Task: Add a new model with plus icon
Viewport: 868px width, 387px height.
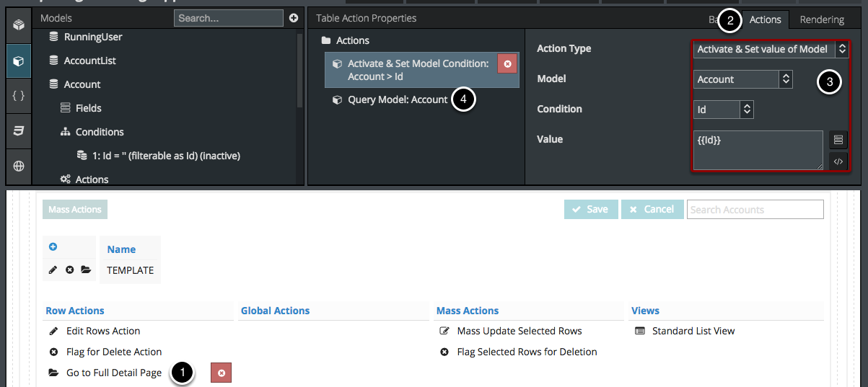Action: 293,18
